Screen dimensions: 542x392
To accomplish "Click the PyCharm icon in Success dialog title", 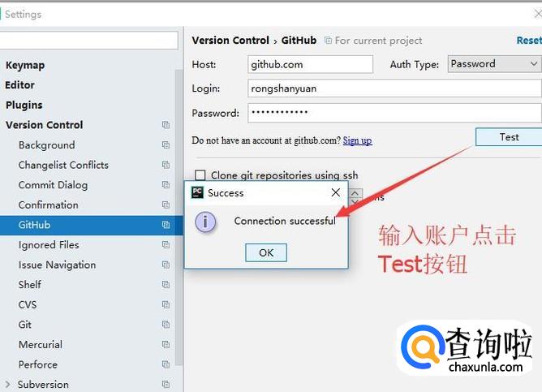I will [x=197, y=192].
